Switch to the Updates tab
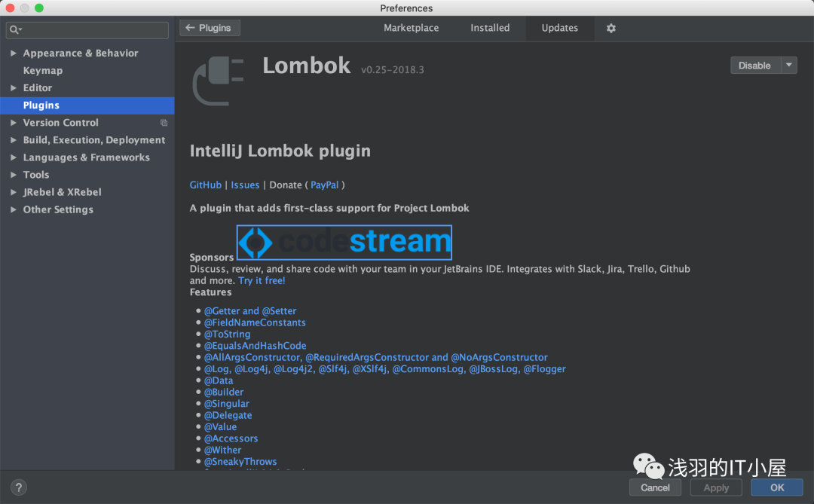This screenshot has width=814, height=504. (x=559, y=28)
